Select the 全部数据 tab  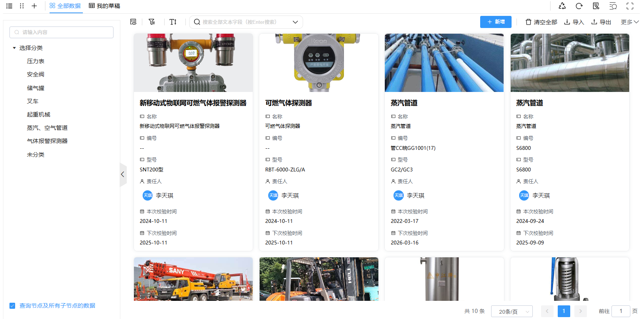[x=65, y=6]
